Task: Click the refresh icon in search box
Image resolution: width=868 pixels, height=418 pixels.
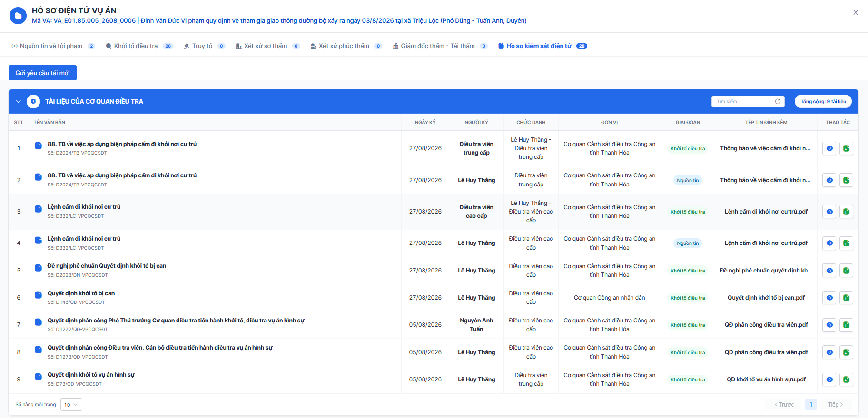Action: pos(778,101)
